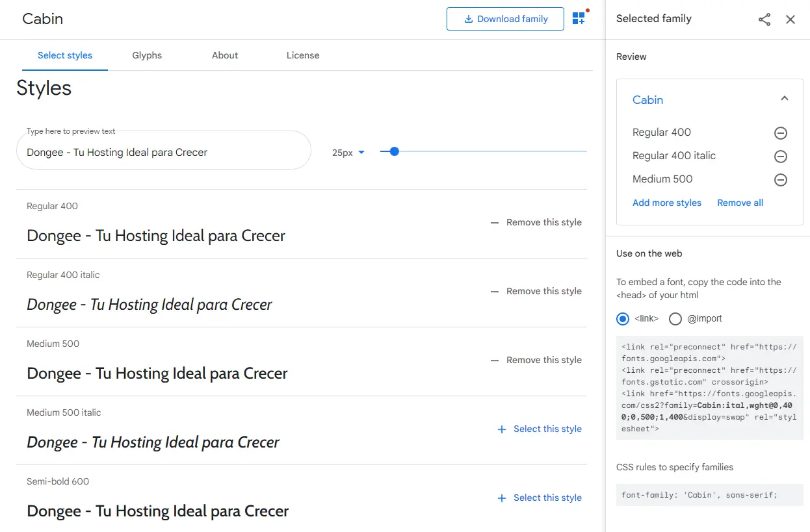Adjust the preview size slider handle
Image resolution: width=810 pixels, height=532 pixels.
pyautogui.click(x=394, y=151)
